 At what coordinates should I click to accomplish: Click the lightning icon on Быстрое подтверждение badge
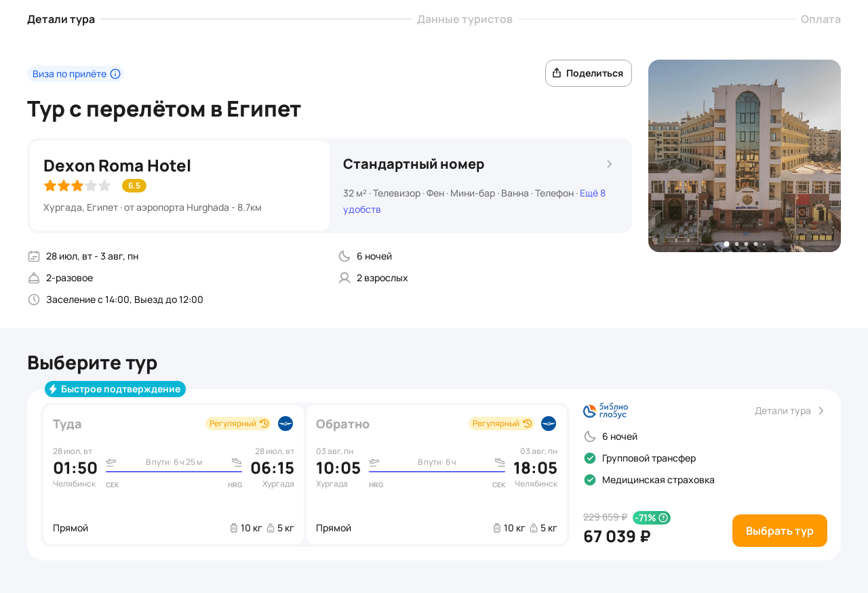tap(53, 389)
